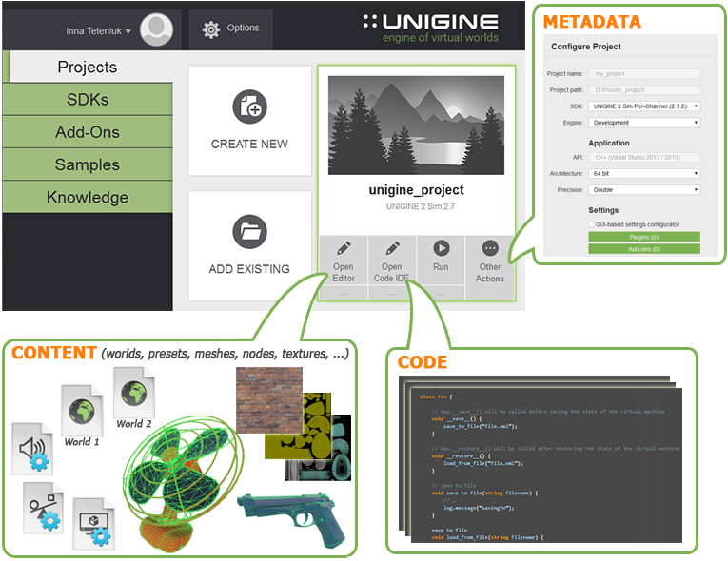Open the Precision Double dropdown
Viewport: 728px width, 561px height.
coord(644,190)
